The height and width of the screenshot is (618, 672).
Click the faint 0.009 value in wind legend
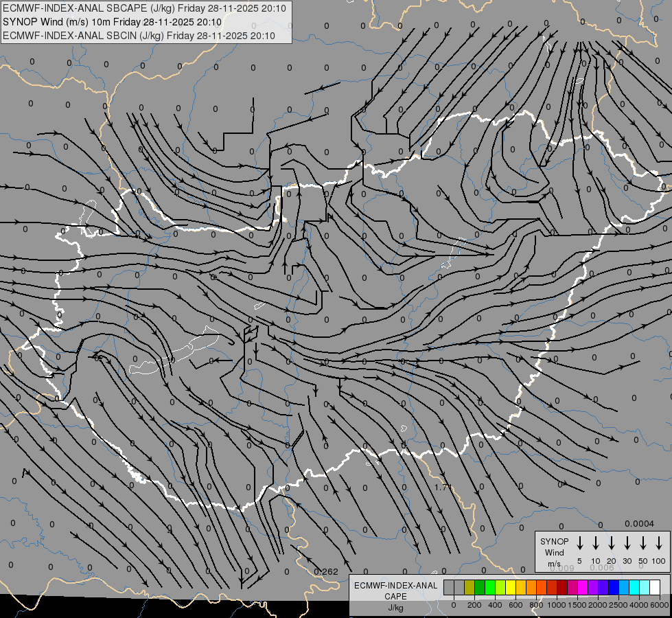562,568
